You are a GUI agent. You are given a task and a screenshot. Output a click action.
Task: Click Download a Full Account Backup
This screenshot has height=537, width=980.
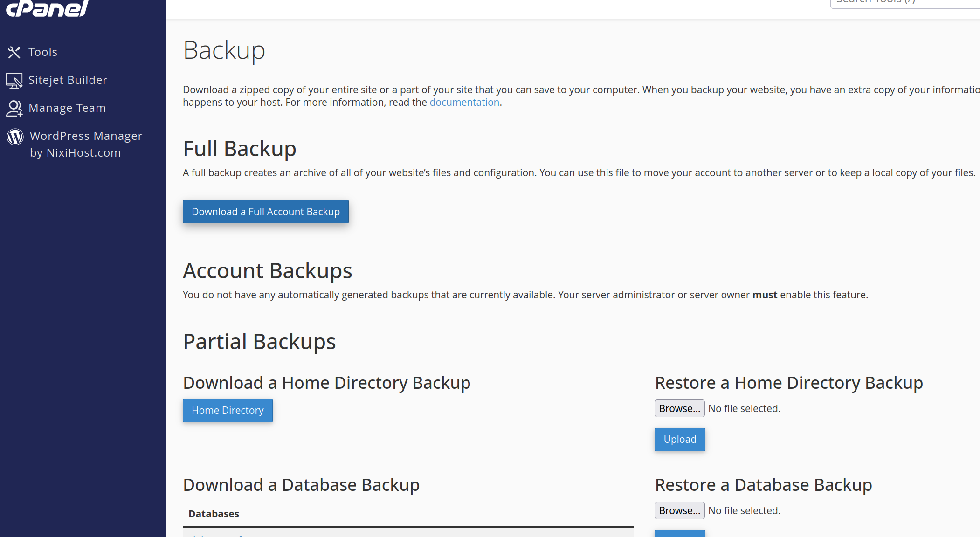[265, 212]
